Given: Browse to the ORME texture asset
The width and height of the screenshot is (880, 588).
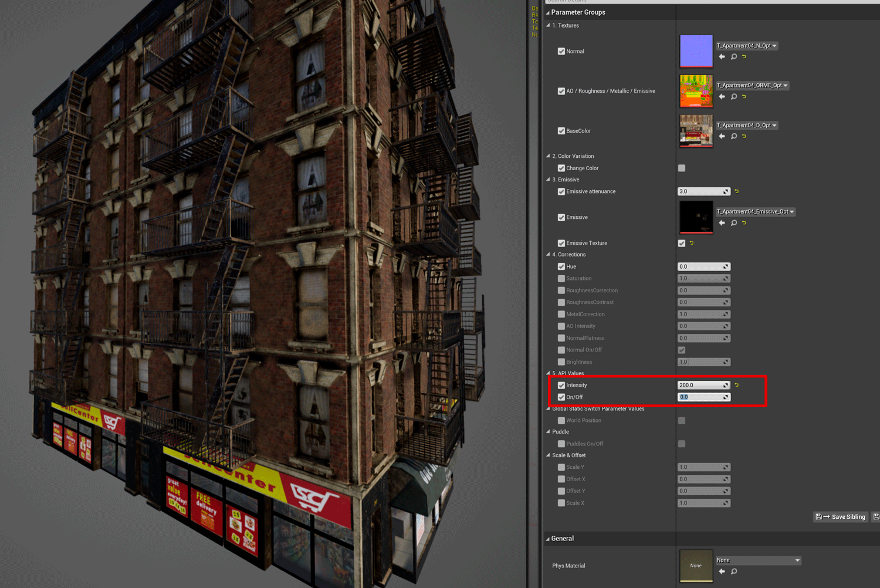Looking at the screenshot, I should click(734, 97).
